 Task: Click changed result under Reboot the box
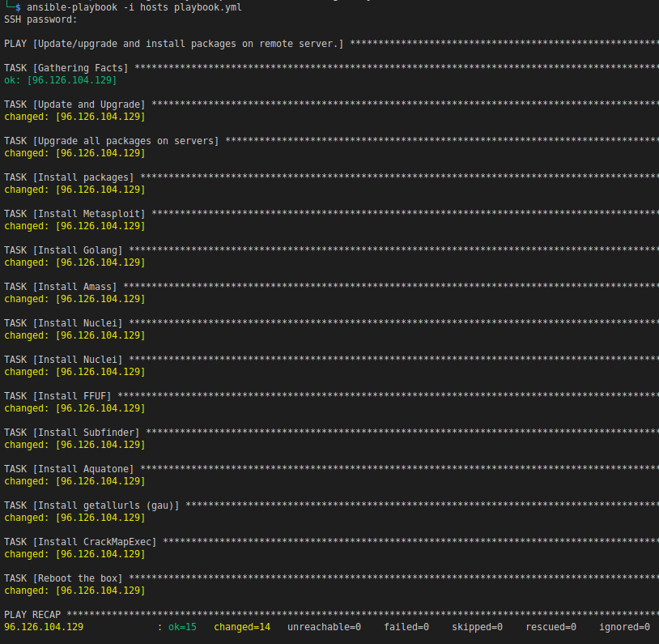(x=74, y=591)
